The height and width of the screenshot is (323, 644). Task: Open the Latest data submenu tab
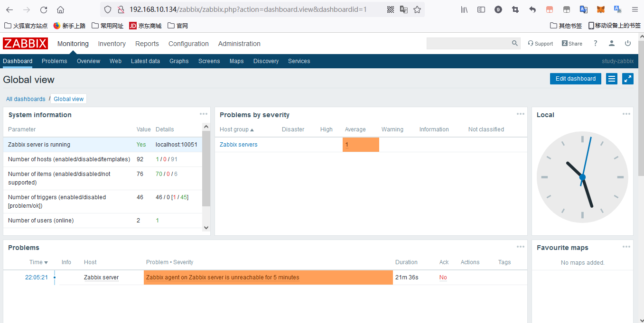(145, 61)
